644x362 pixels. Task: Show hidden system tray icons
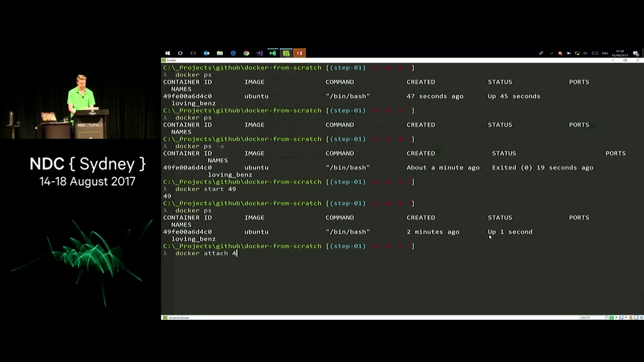coord(551,53)
